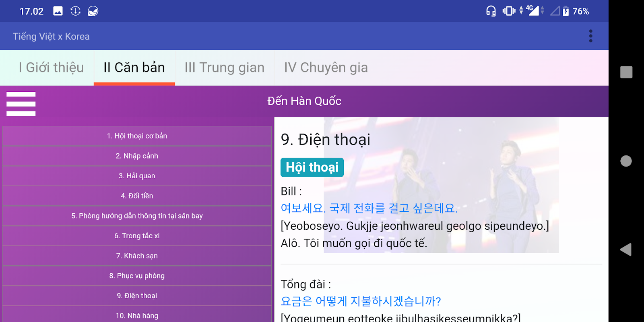This screenshot has width=644, height=322.
Task: Tap the vibrate mode status icon
Action: point(509,11)
